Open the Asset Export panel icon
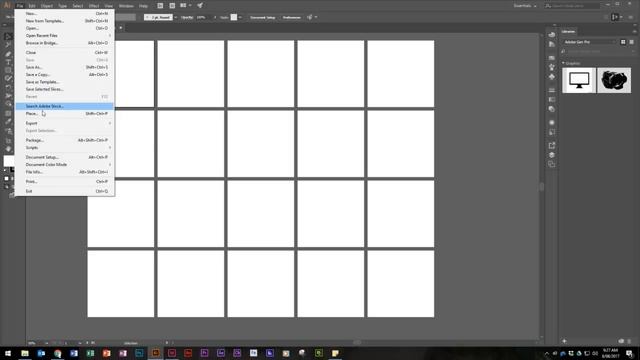The image size is (640, 360). click(x=552, y=145)
